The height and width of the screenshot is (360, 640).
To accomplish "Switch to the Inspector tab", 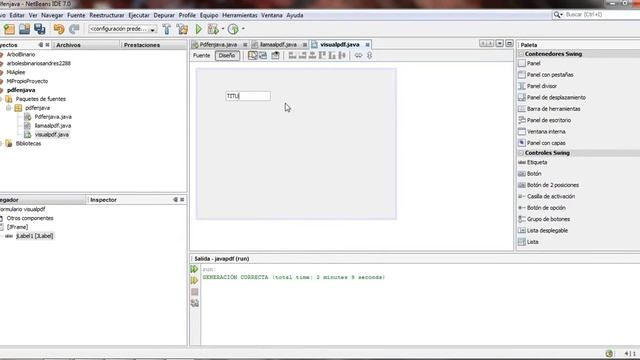I will coord(103,200).
